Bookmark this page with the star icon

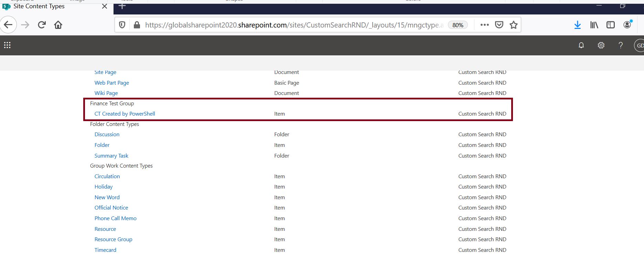point(514,25)
